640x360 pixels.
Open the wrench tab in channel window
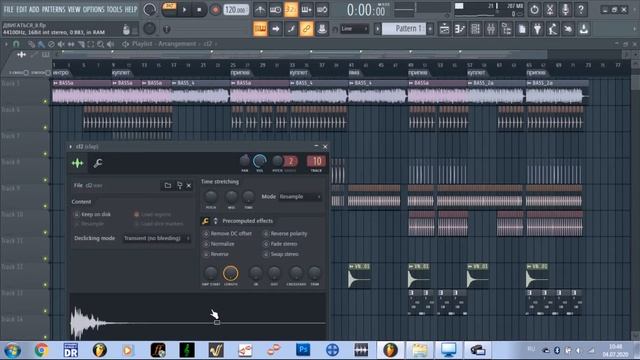coord(98,163)
